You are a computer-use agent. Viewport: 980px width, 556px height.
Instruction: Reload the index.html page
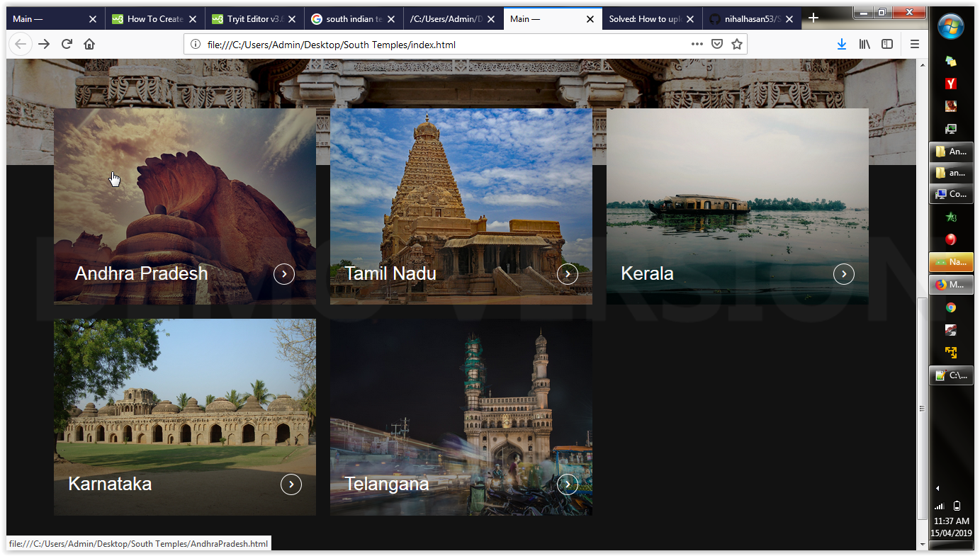pyautogui.click(x=67, y=43)
